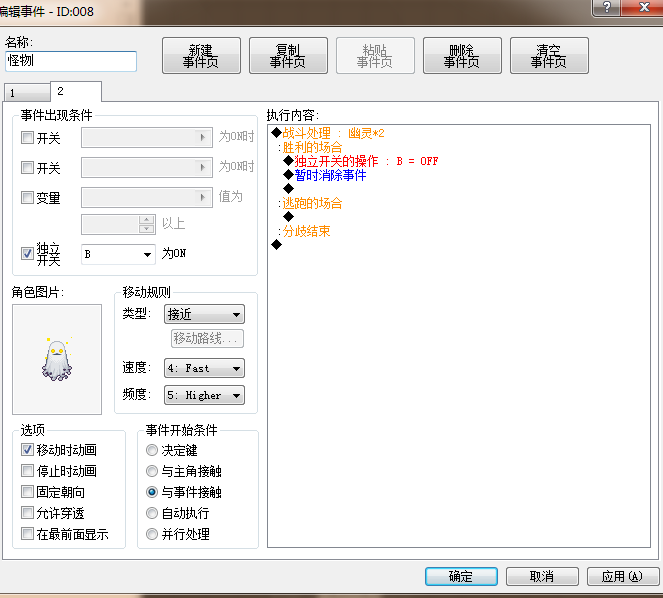
Task: Click the 新建事件页 button
Action: click(x=201, y=55)
